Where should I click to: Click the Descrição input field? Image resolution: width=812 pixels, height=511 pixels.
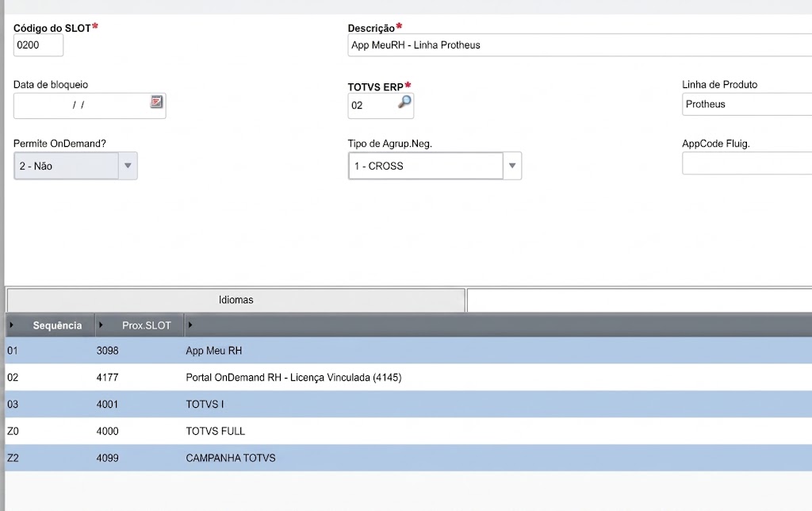point(580,45)
